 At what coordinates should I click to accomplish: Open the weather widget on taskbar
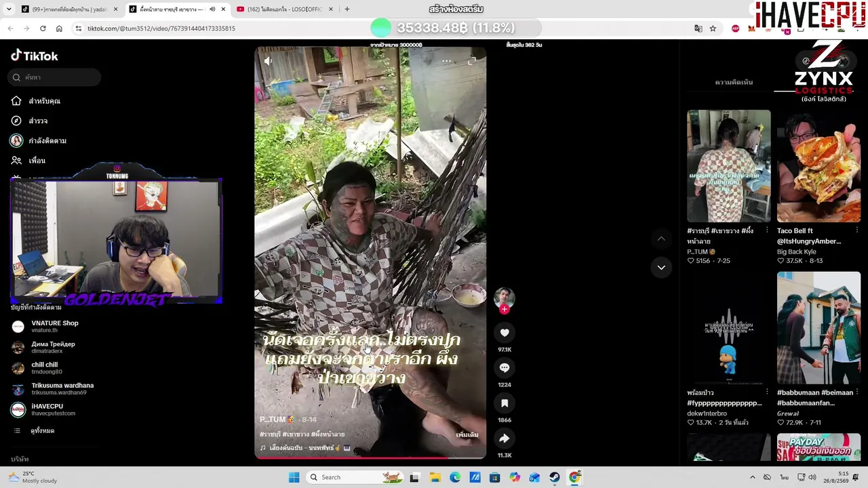[33, 477]
